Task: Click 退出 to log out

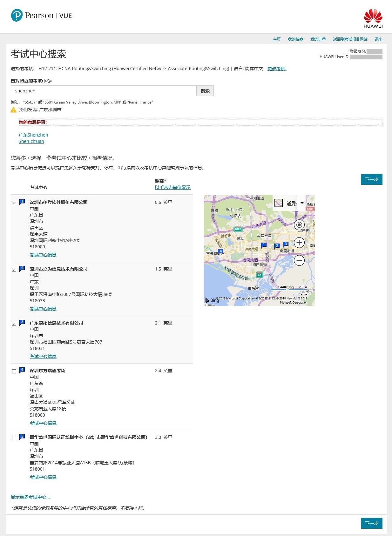Action: (x=378, y=39)
